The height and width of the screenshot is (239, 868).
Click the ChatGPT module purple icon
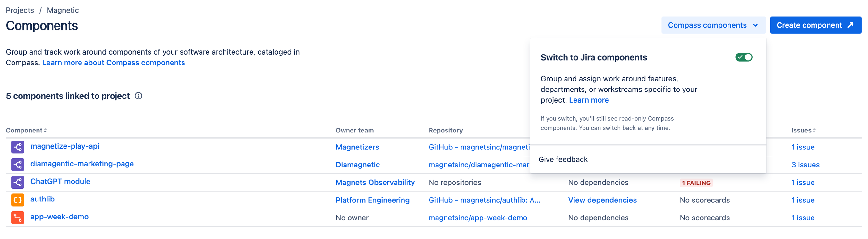click(18, 182)
